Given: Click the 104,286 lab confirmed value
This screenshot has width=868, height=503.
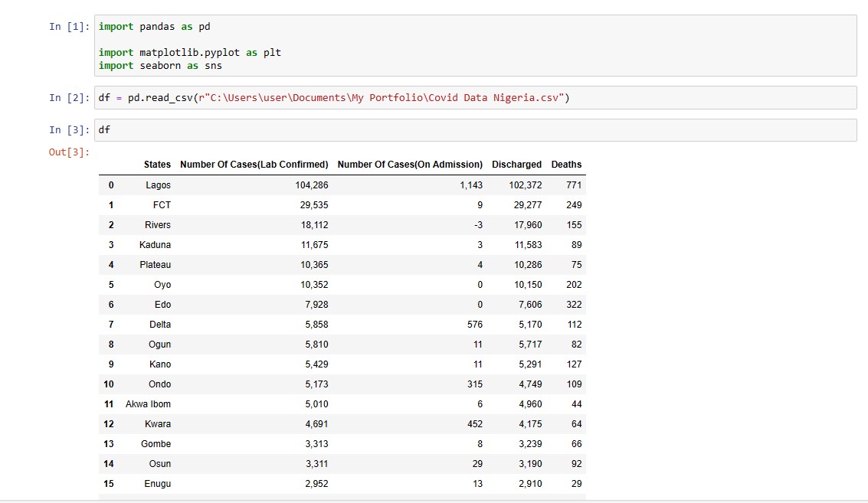Looking at the screenshot, I should 312,185.
